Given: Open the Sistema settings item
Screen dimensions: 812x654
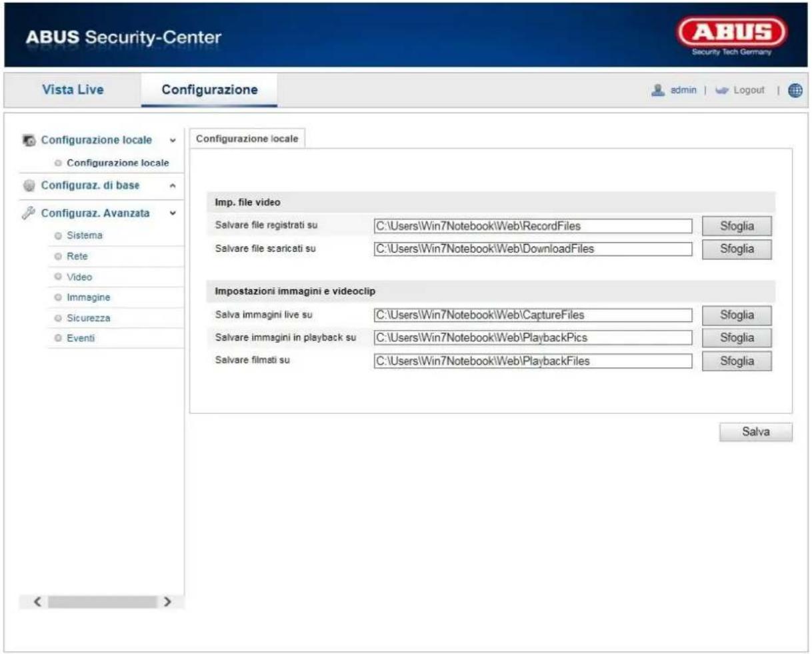Looking at the screenshot, I should point(84,236).
